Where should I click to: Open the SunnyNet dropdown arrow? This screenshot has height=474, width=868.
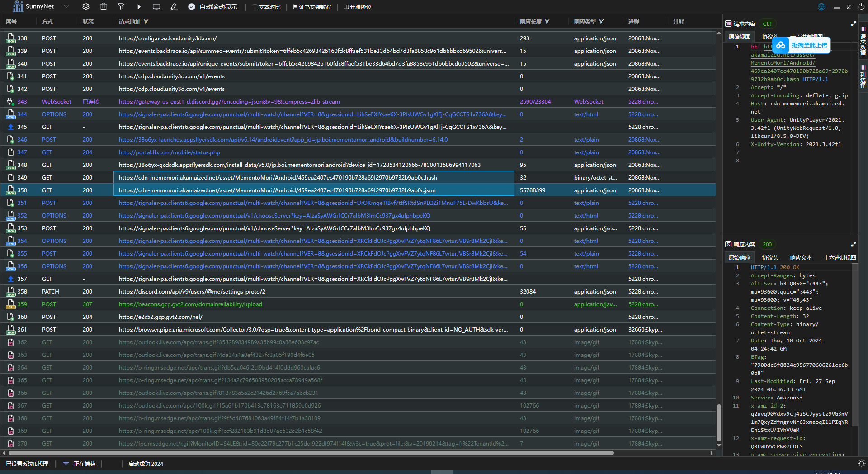[66, 6]
